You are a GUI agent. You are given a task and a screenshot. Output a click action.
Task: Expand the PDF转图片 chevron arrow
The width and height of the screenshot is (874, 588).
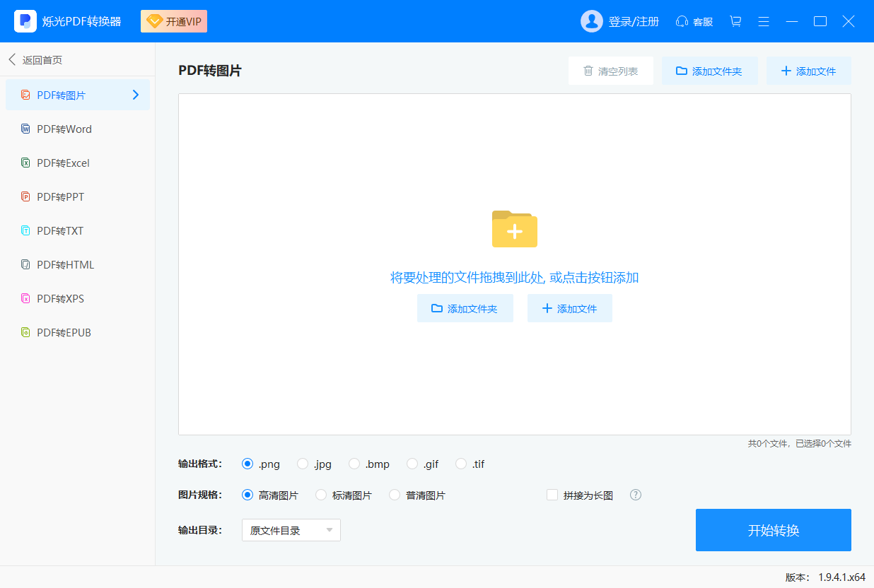136,95
